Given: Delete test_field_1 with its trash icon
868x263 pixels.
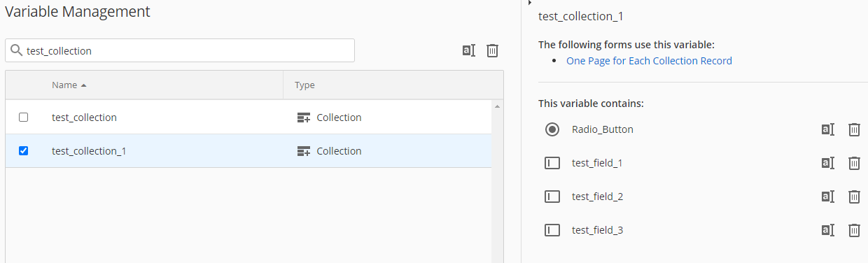Looking at the screenshot, I should coord(854,163).
